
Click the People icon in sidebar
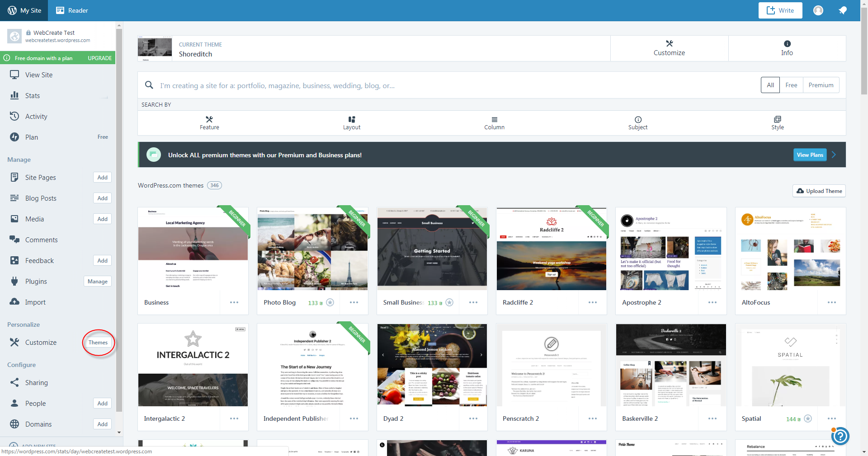[x=14, y=403]
